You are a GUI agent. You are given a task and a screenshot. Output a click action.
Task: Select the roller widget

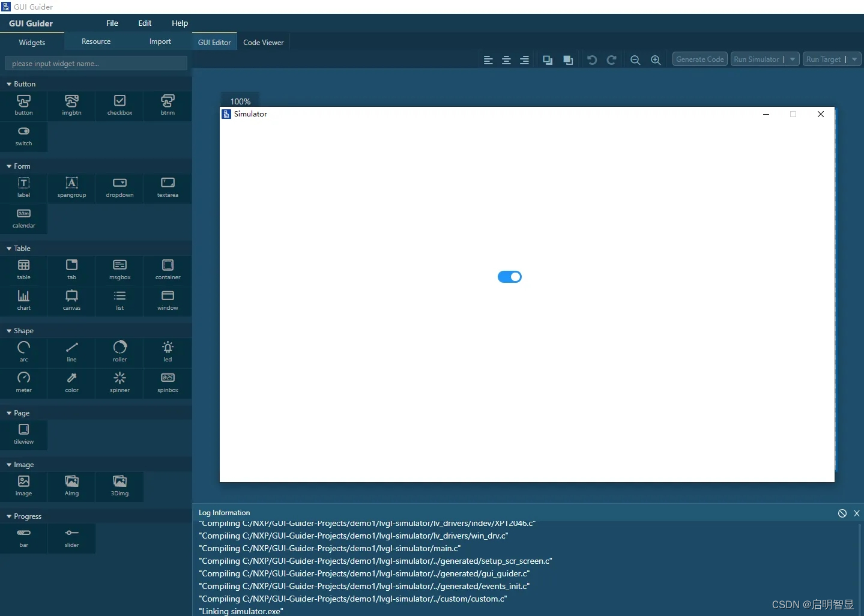point(119,352)
